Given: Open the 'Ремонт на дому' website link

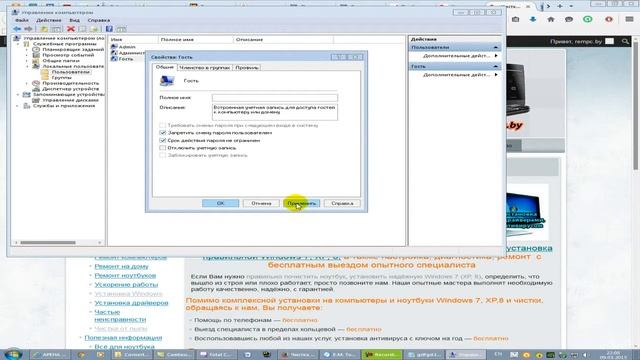Looking at the screenshot, I should tap(121, 266).
